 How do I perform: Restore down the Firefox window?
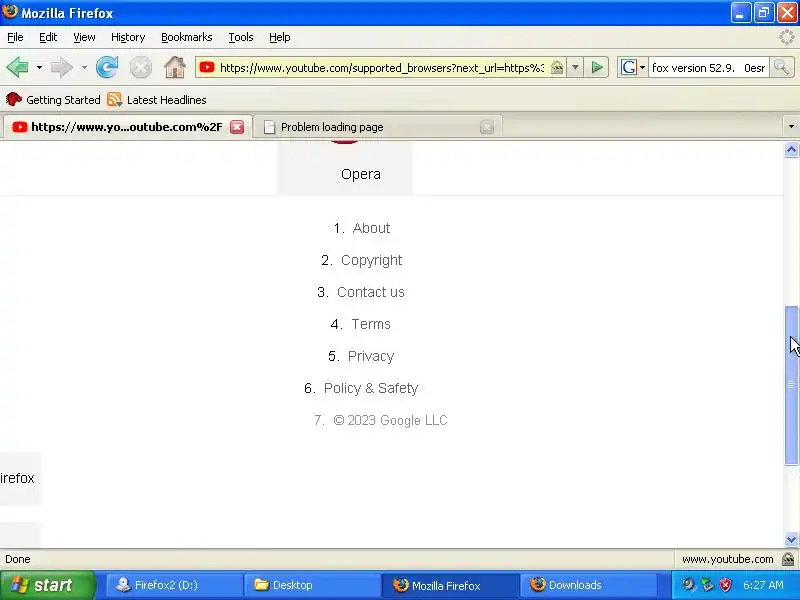tap(763, 13)
